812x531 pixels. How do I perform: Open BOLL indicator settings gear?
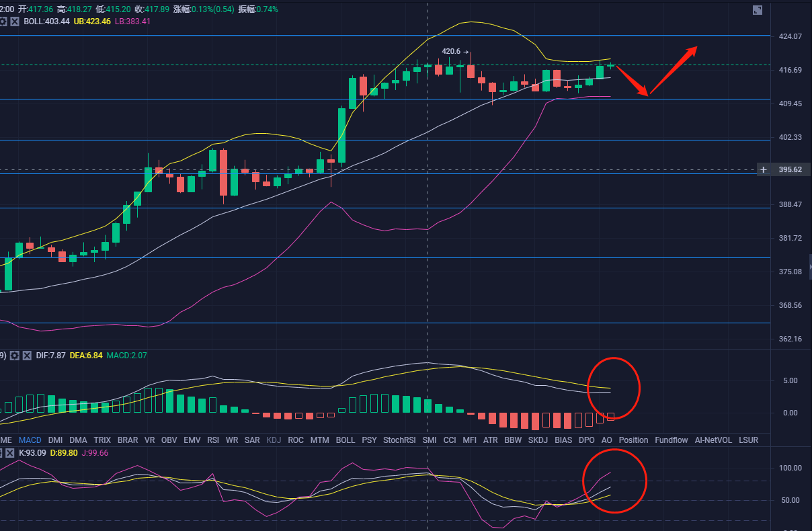[3, 22]
